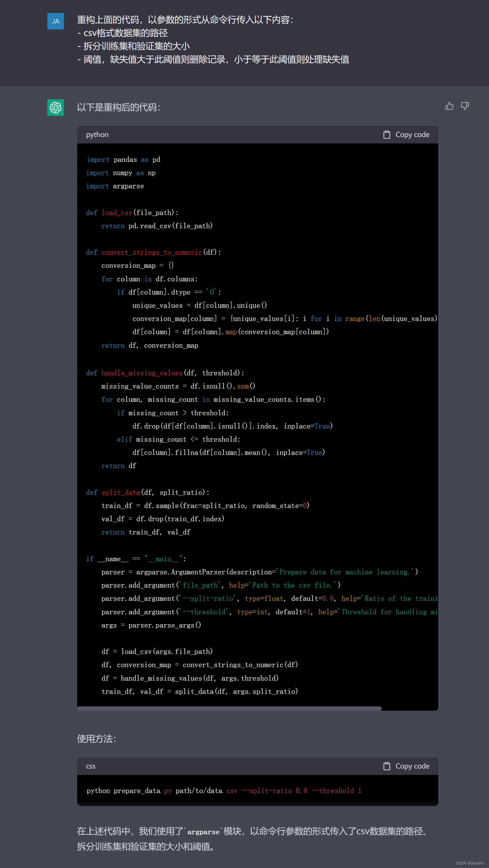
Task: Click 'import numpy as np' line
Action: (121, 173)
